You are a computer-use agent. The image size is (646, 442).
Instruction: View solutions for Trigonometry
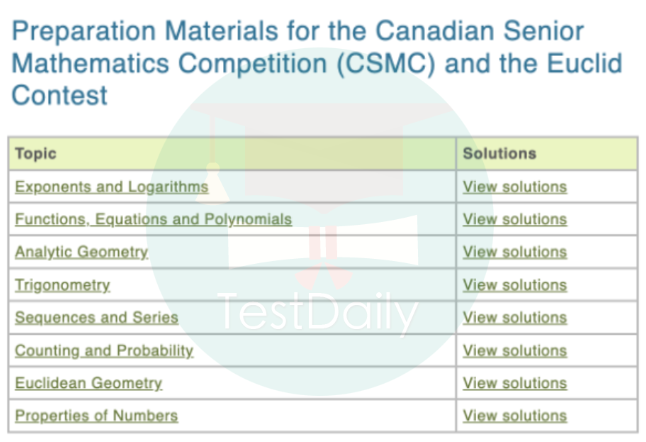pyautogui.click(x=514, y=285)
